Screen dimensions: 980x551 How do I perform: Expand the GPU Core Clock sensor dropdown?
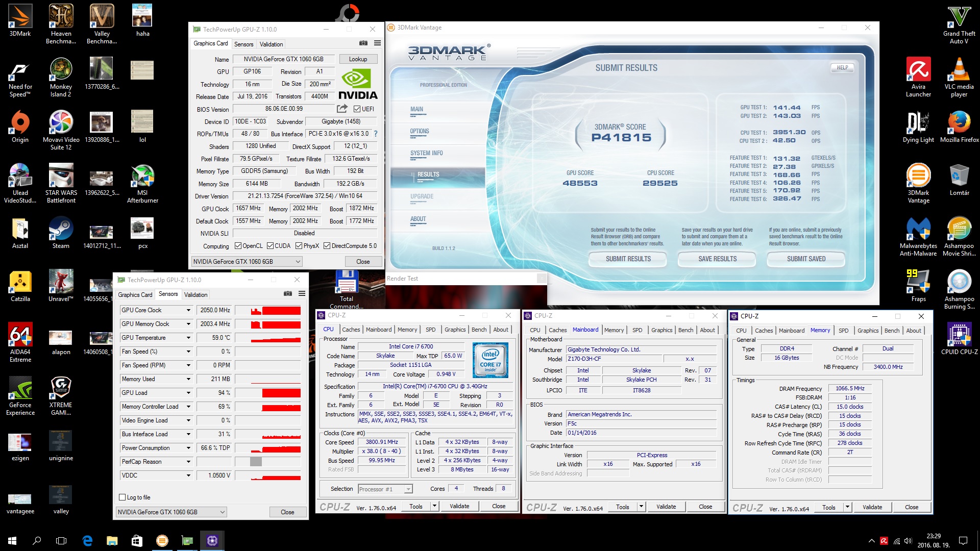click(188, 310)
